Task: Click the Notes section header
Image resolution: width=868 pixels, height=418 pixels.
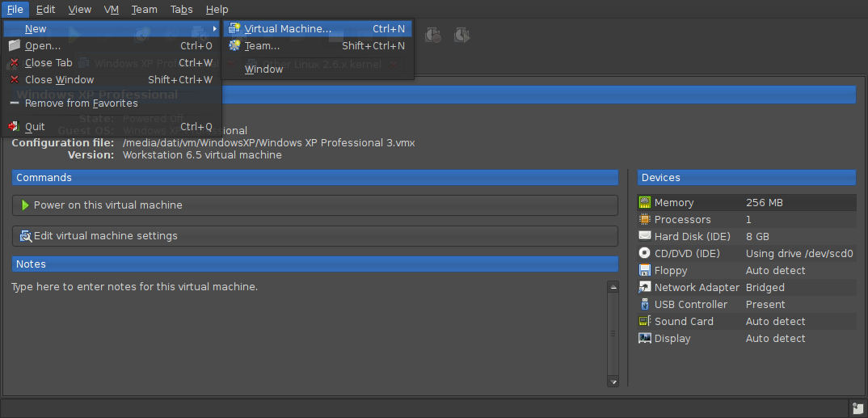Action: [x=315, y=264]
